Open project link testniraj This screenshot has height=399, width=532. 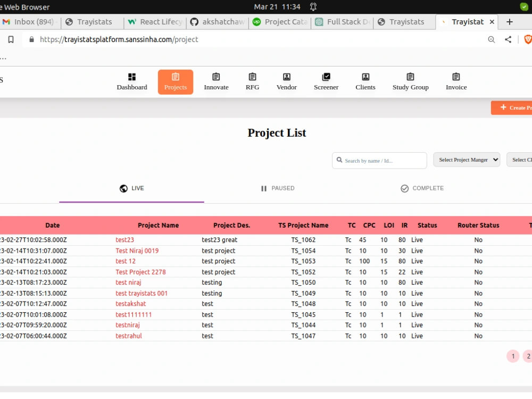(x=128, y=325)
